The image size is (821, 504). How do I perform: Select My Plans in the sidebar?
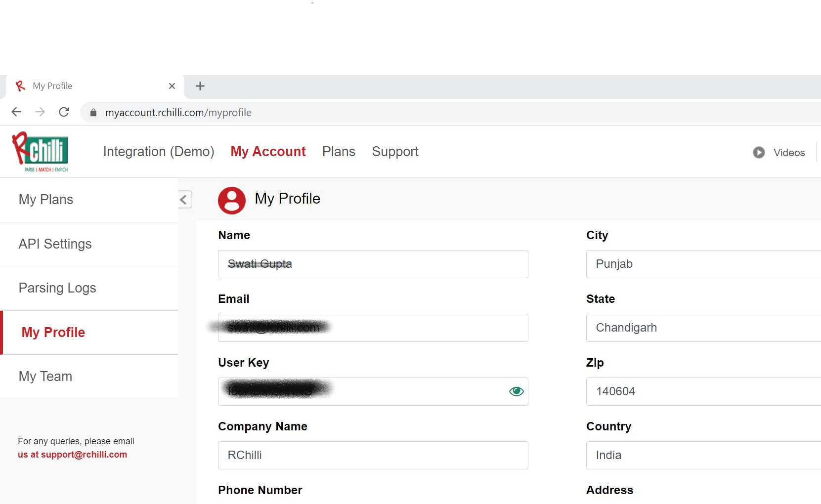(x=89, y=200)
